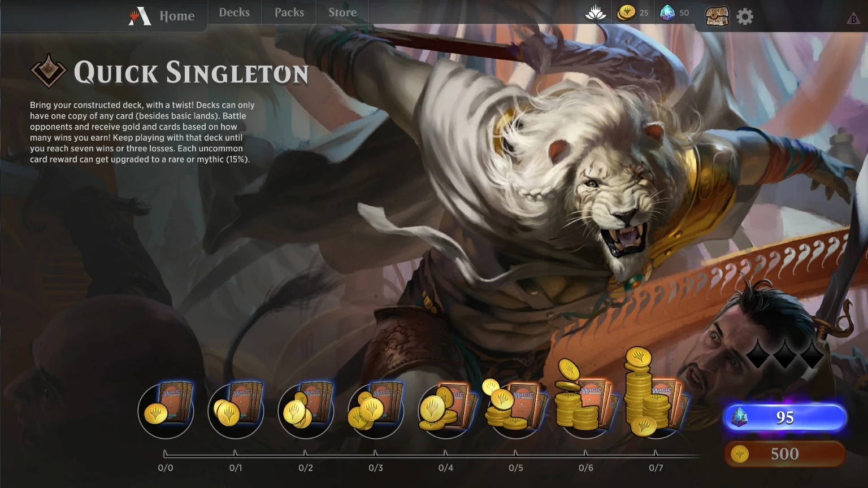Go to the Store tab
Image resolution: width=868 pixels, height=488 pixels.
click(x=342, y=12)
